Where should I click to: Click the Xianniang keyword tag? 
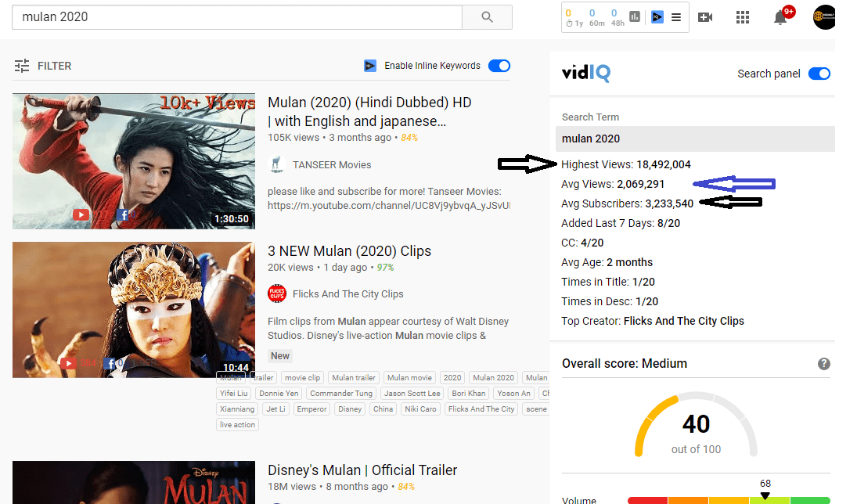[237, 409]
